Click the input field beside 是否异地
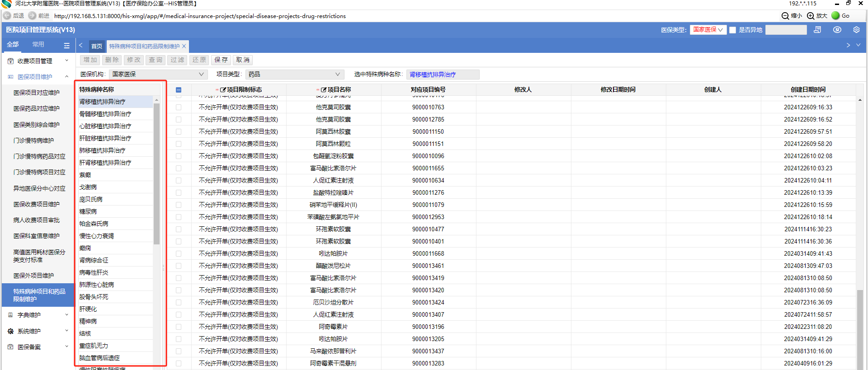Image resolution: width=868 pixels, height=370 pixels. (x=786, y=30)
